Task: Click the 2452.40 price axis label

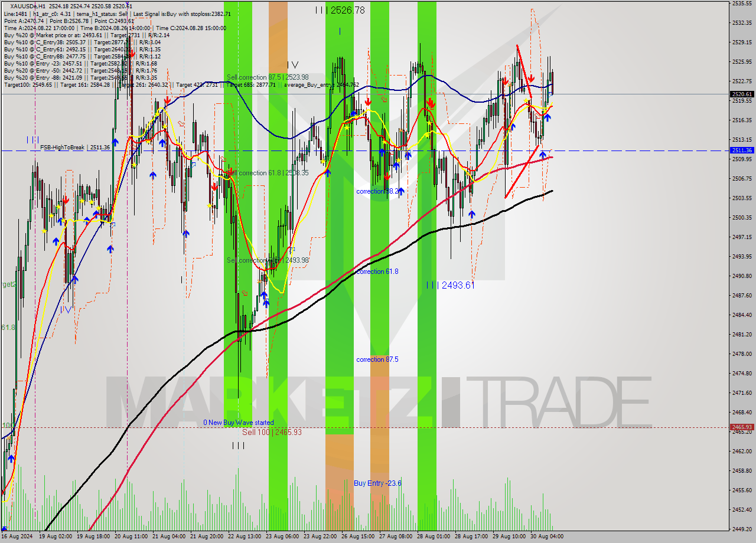Action: pos(742,509)
